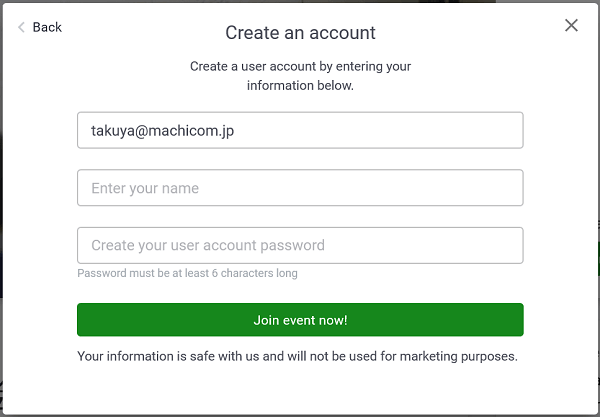Click 'Create your user account password' placeholder
The height and width of the screenshot is (417, 600).
click(x=207, y=245)
